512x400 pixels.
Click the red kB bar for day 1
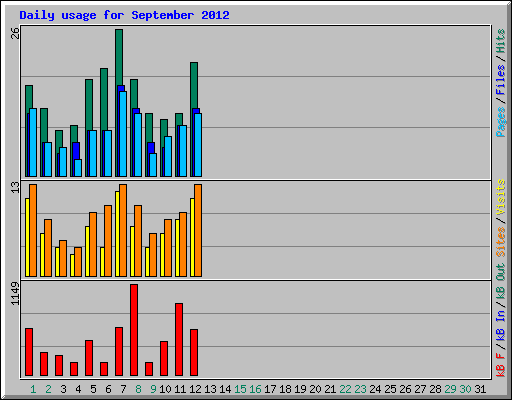click(x=29, y=352)
